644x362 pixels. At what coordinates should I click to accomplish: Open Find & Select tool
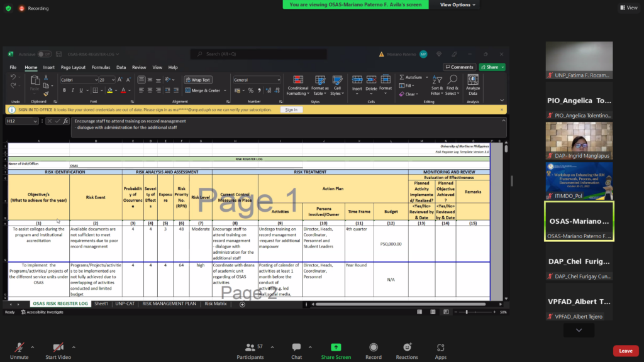coord(452,85)
